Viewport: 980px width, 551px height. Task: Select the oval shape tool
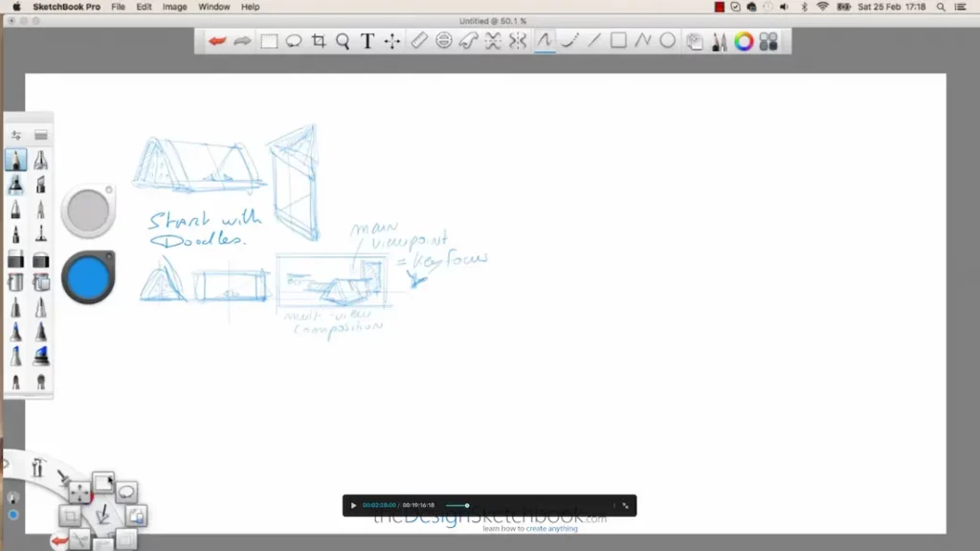(668, 41)
